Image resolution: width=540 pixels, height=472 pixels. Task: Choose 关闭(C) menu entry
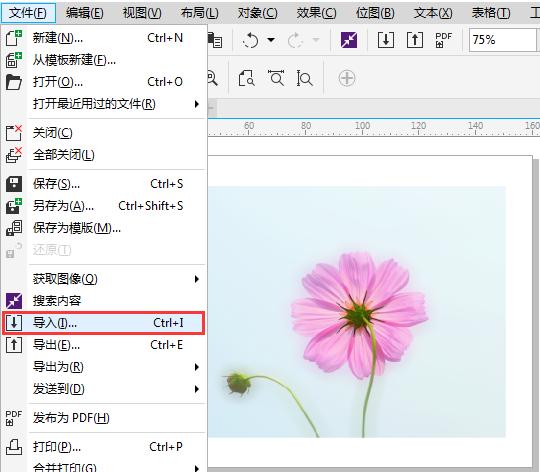tap(104, 133)
